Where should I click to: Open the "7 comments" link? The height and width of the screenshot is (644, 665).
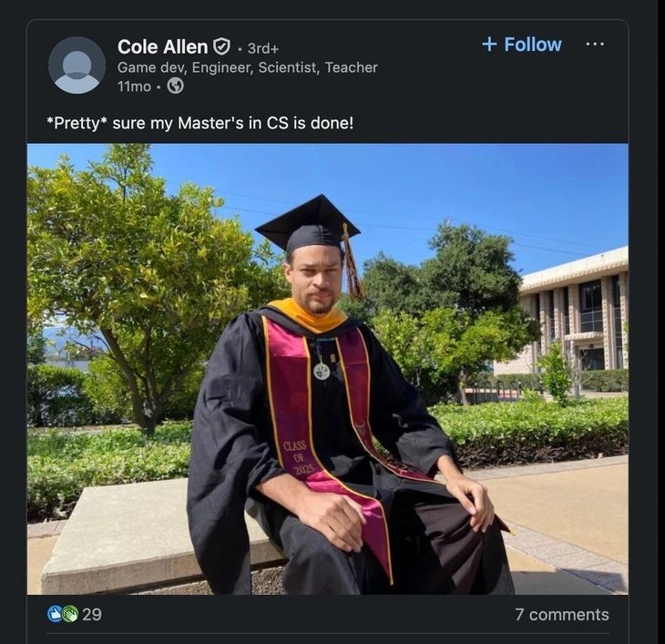pos(562,614)
